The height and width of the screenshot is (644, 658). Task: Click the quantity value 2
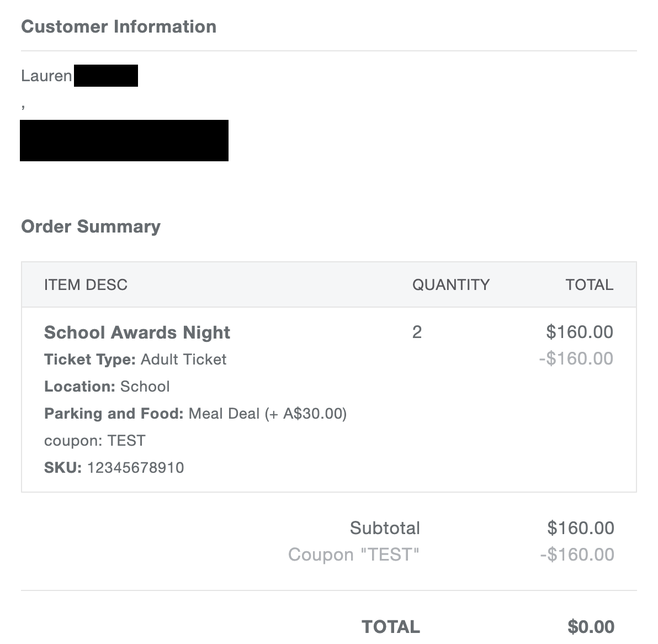click(x=417, y=332)
